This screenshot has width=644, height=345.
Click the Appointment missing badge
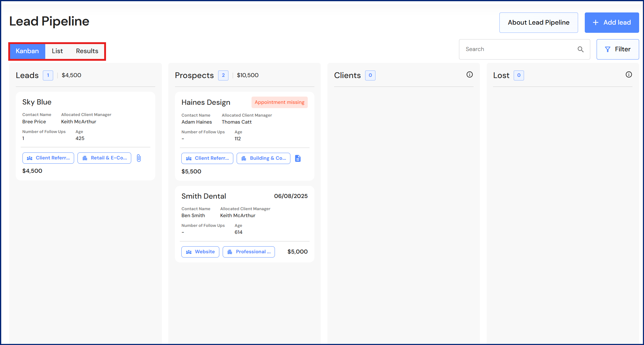[x=279, y=102]
